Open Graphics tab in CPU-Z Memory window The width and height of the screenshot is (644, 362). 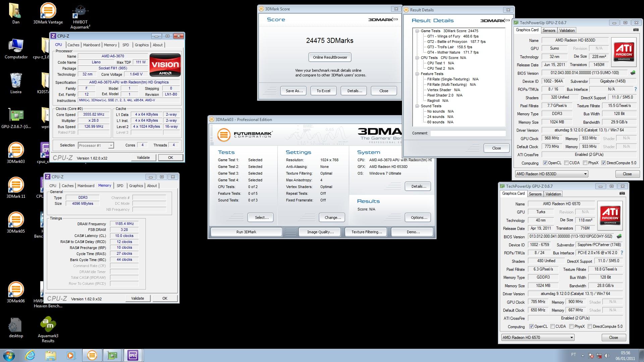(136, 186)
